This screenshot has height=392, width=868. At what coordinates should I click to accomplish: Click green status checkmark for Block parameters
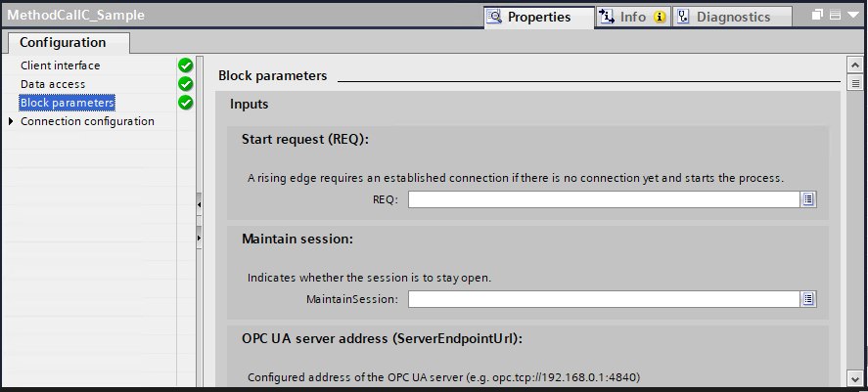[x=185, y=103]
